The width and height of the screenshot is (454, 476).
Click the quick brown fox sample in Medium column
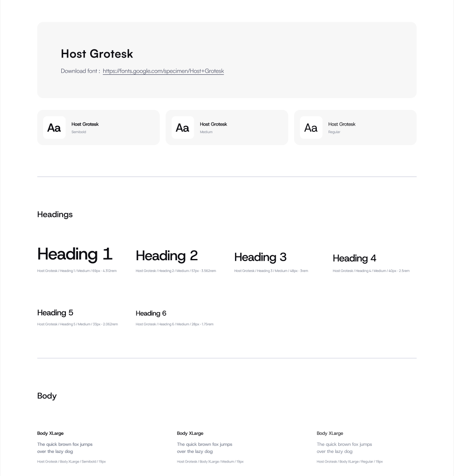204,448
